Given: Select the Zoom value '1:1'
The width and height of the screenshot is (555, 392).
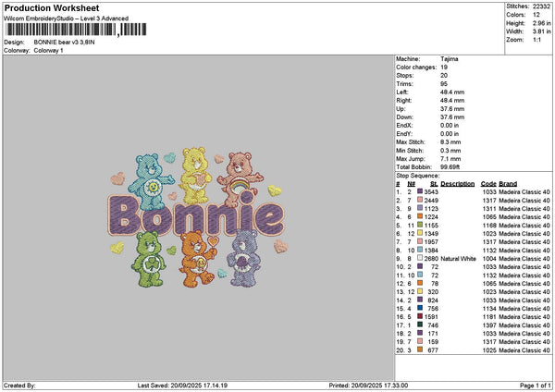Looking at the screenshot, I should [536, 40].
